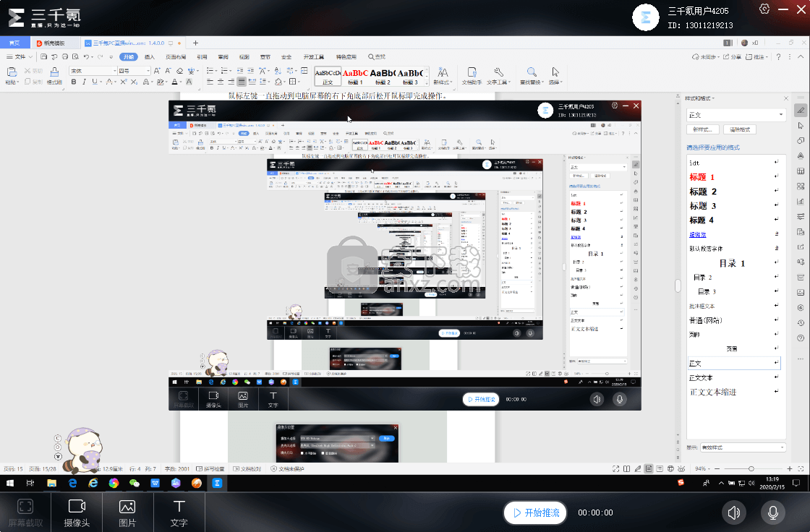810x532 pixels.
Task: Click the save icon in quick toolbar
Action: point(44,57)
